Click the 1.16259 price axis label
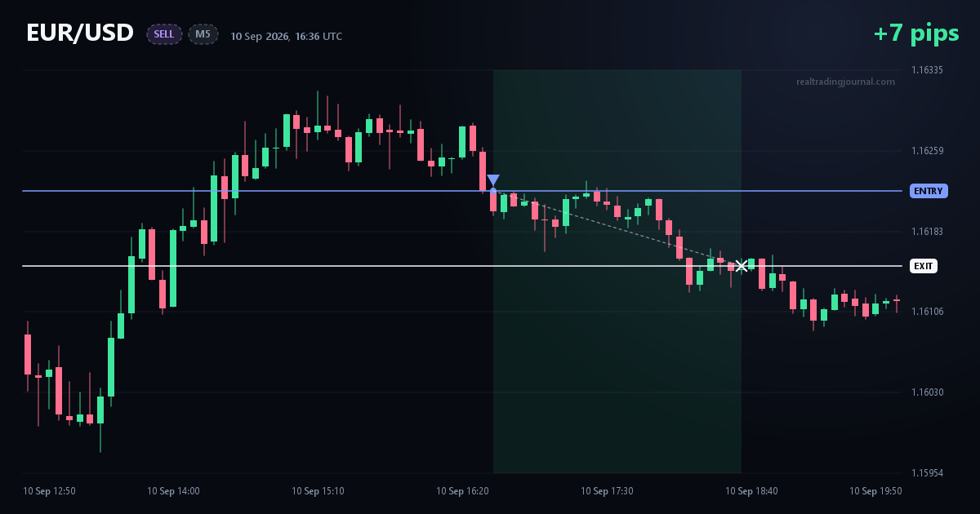Image resolution: width=980 pixels, height=514 pixels. click(927, 151)
